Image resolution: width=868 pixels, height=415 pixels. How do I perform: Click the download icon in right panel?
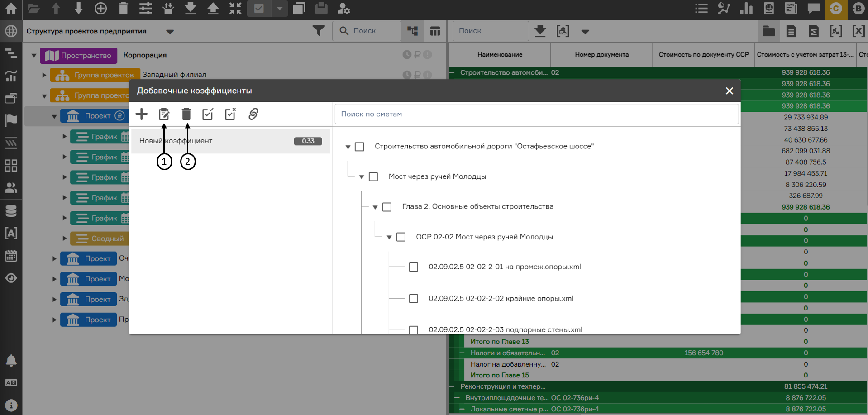click(x=540, y=31)
